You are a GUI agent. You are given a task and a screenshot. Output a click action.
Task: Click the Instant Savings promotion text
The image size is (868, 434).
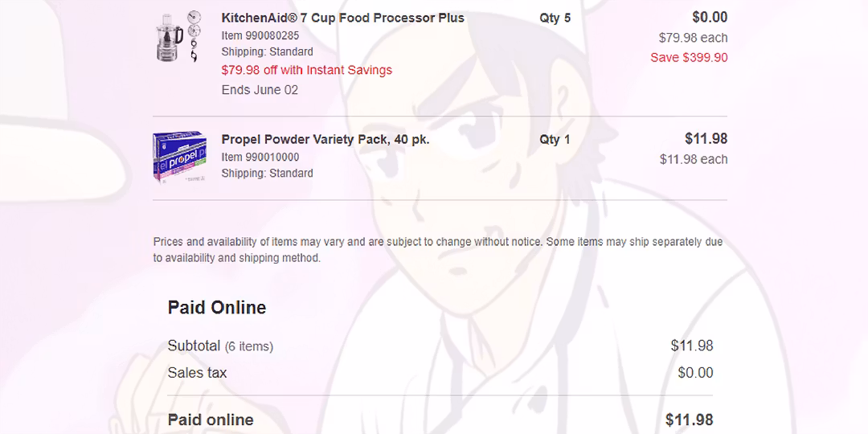pos(306,70)
